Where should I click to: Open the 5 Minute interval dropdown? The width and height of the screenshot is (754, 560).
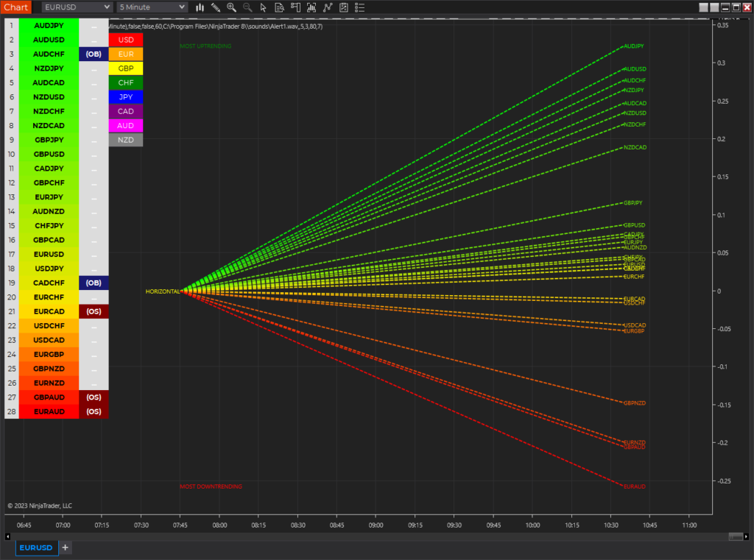(x=151, y=7)
